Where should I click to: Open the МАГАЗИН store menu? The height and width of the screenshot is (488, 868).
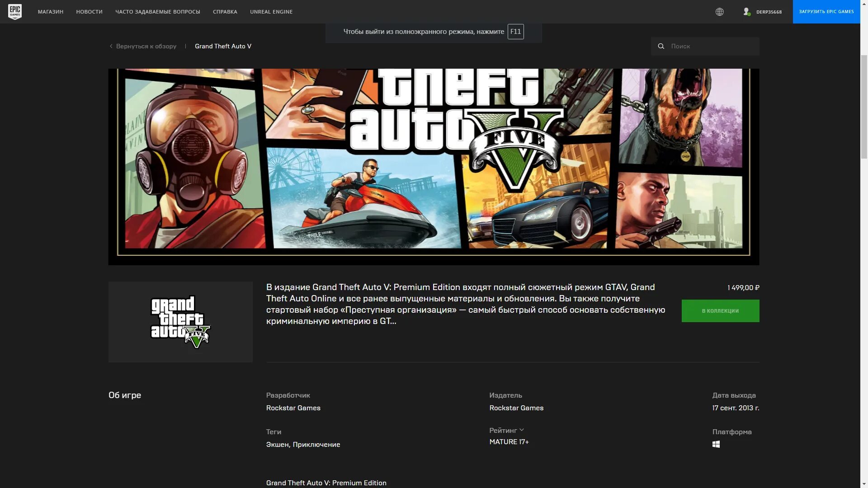click(51, 12)
